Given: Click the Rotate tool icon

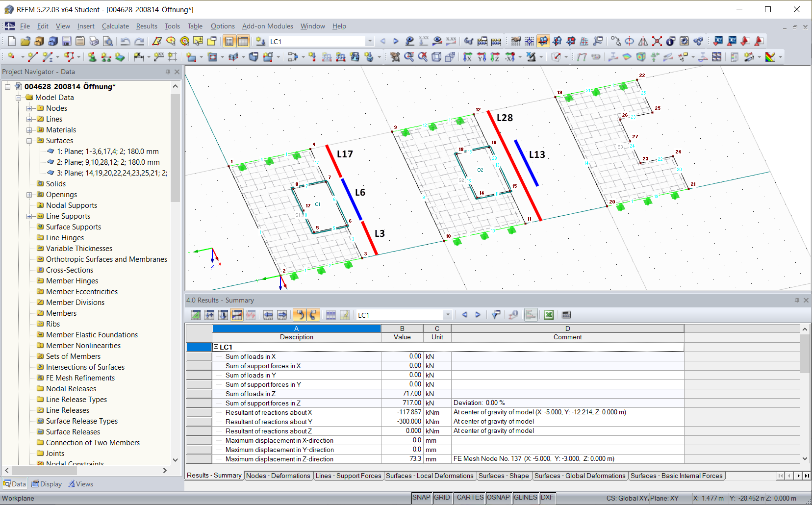Looking at the screenshot, I should [x=630, y=41].
